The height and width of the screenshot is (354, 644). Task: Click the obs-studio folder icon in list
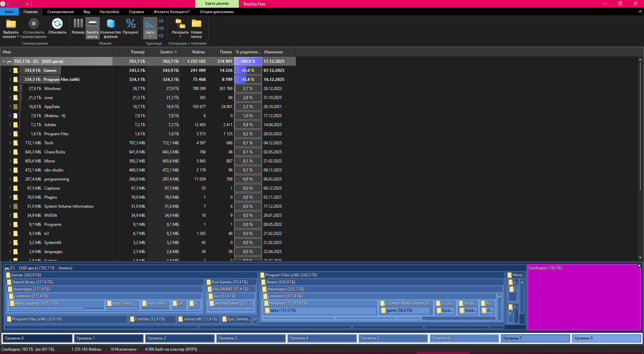pos(15,170)
